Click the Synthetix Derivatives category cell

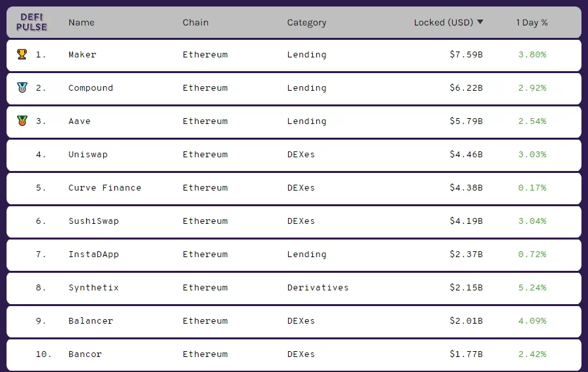coord(318,288)
